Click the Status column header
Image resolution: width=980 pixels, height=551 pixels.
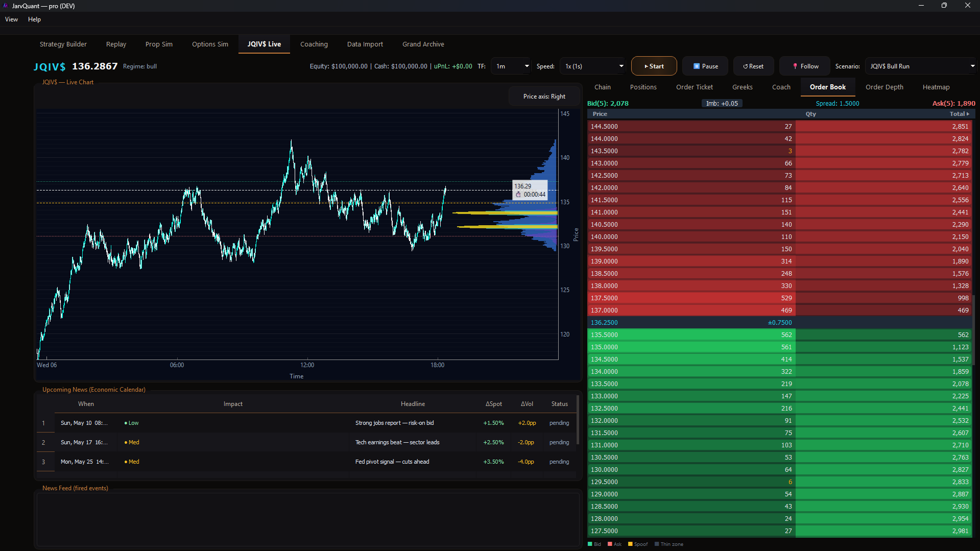pos(560,404)
